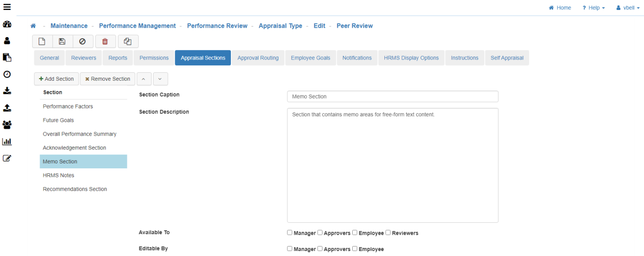Click the clock icon in sidebar

click(7, 74)
